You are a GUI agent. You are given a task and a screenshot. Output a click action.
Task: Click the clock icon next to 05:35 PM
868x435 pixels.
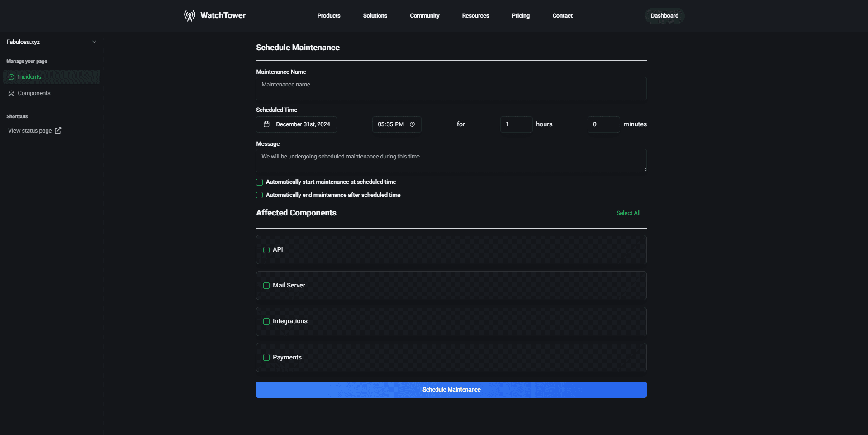(412, 124)
